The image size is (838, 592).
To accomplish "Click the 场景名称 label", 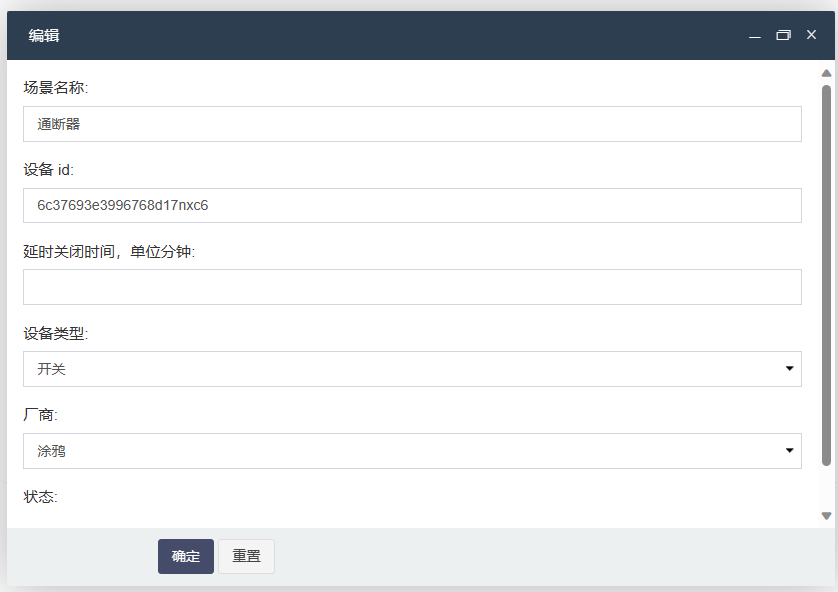I will (56, 88).
